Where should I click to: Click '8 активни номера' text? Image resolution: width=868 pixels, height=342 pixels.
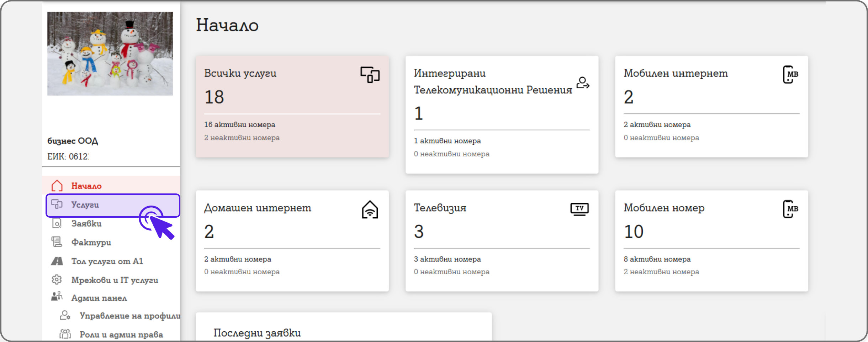[x=657, y=259]
